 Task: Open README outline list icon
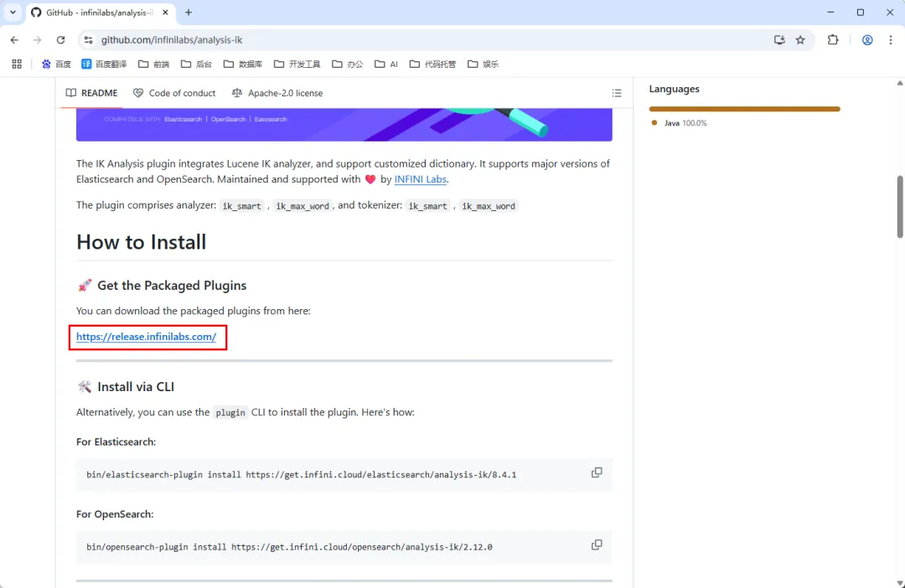(x=617, y=93)
